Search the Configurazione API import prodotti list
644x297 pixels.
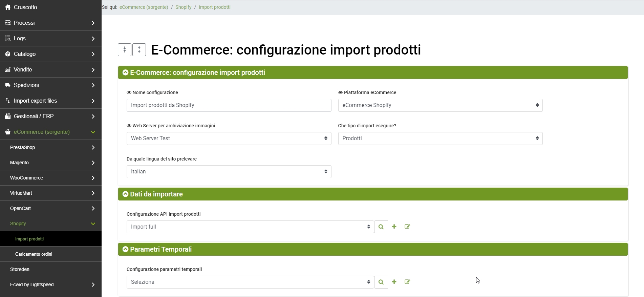point(381,227)
